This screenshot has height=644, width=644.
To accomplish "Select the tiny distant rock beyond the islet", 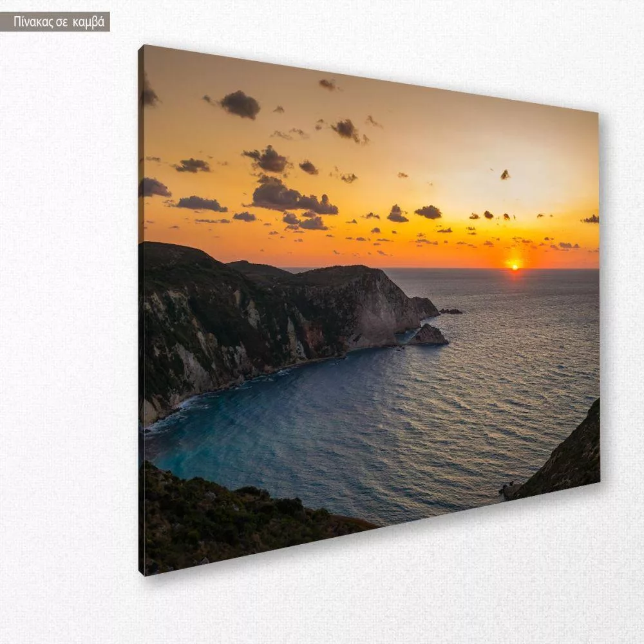I will pyautogui.click(x=451, y=311).
